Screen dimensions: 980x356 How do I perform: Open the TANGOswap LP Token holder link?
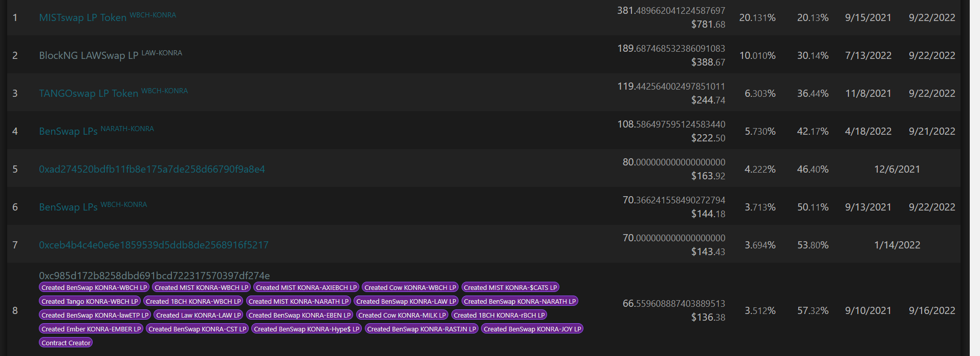[x=89, y=93]
